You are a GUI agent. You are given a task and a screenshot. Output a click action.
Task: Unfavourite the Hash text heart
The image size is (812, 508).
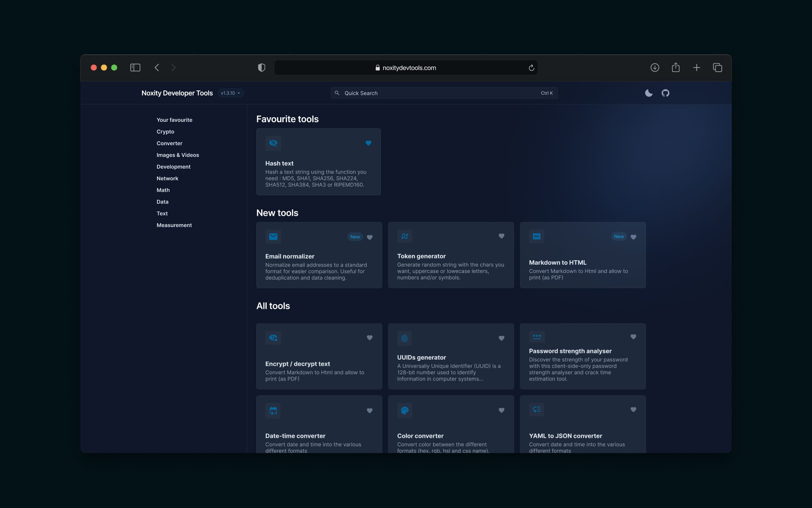click(368, 143)
